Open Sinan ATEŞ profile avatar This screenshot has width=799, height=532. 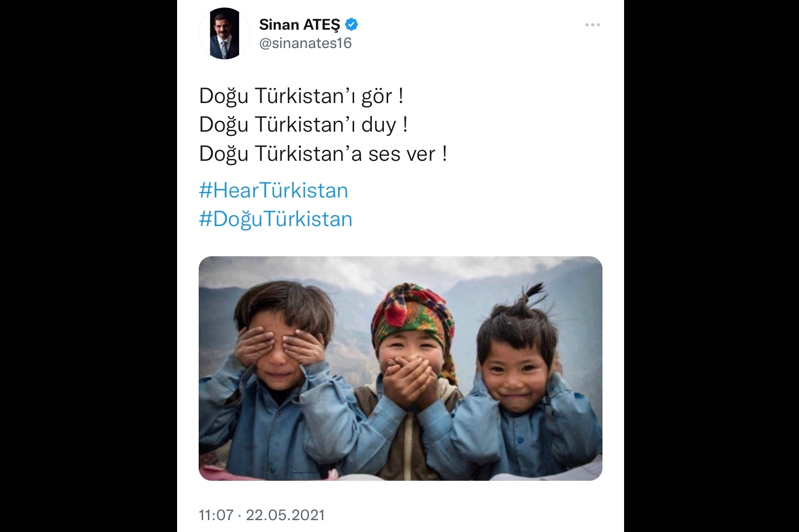225,33
